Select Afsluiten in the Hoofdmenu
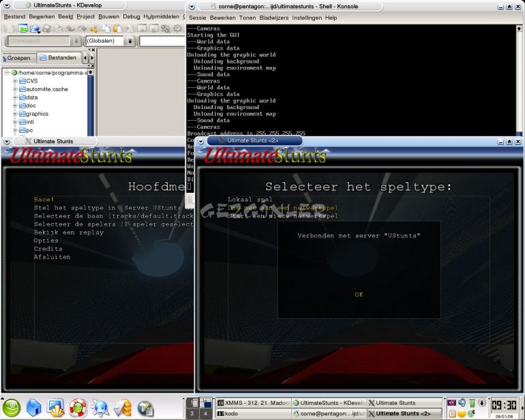The width and height of the screenshot is (525, 420). [x=52, y=257]
